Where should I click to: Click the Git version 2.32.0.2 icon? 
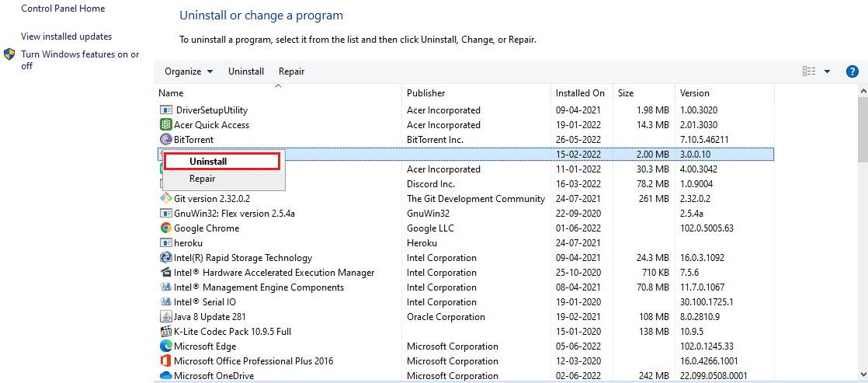tap(165, 199)
